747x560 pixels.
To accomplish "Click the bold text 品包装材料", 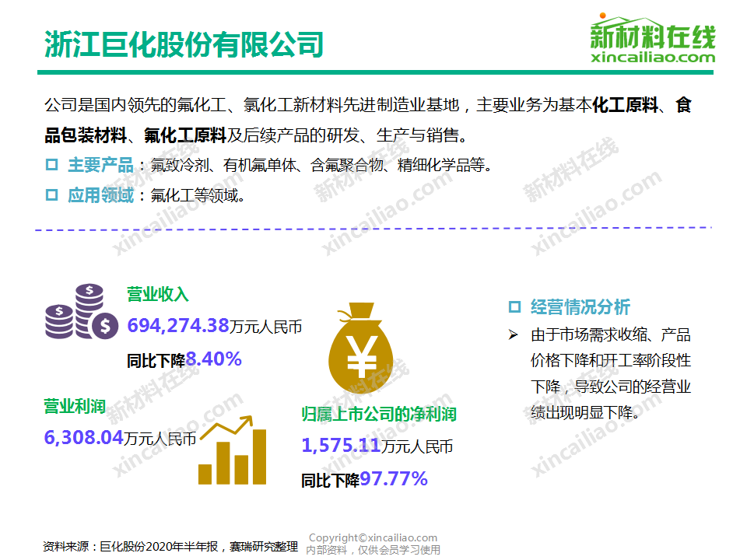I will 86,135.
